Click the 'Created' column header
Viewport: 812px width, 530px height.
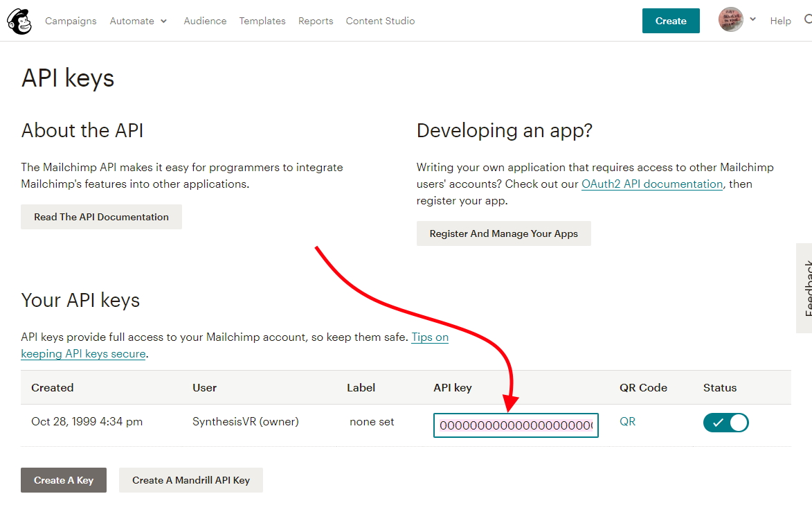[53, 387]
